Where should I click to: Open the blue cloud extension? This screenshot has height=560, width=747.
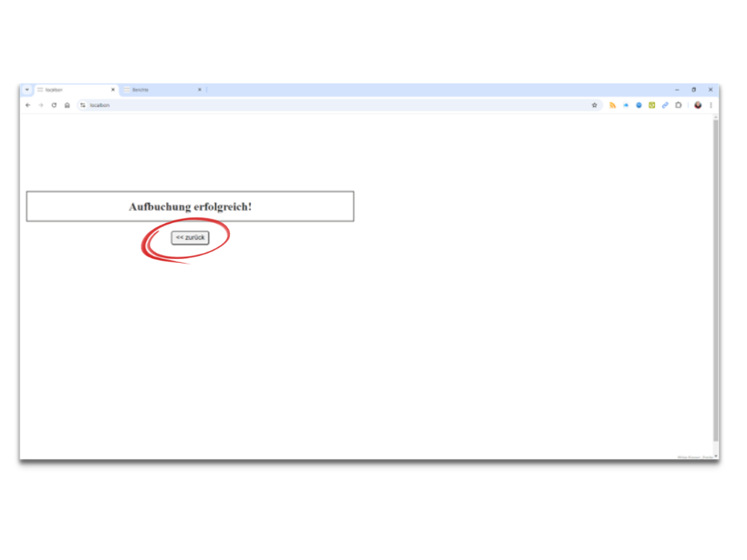pyautogui.click(x=626, y=105)
